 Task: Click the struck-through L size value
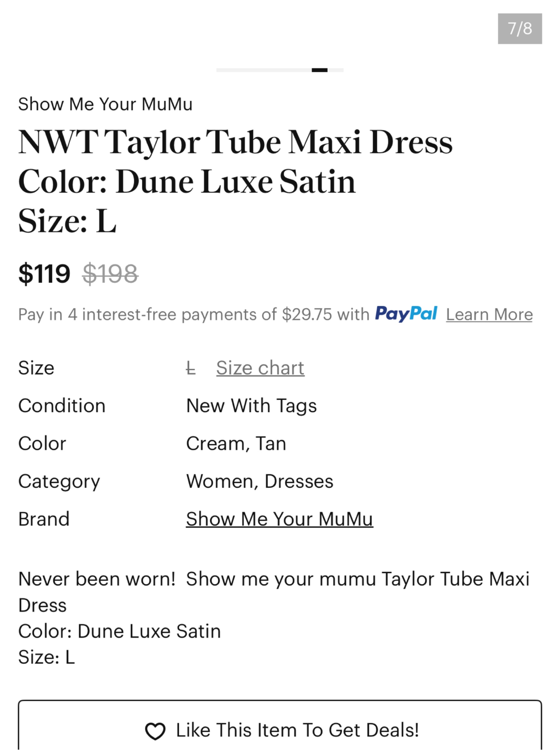click(191, 368)
